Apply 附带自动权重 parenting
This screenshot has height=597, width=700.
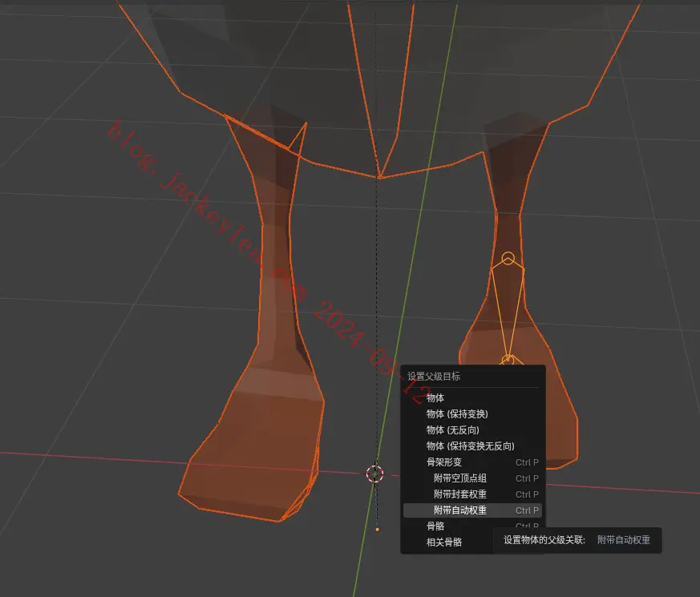click(x=472, y=510)
